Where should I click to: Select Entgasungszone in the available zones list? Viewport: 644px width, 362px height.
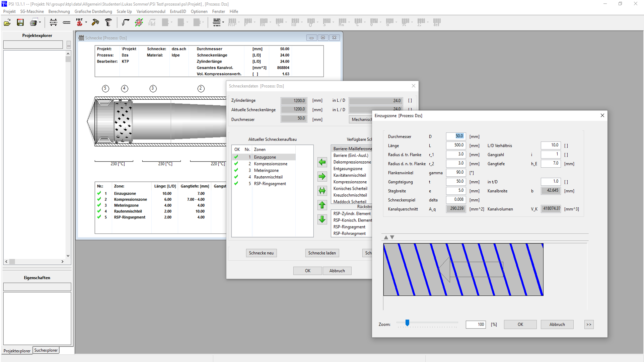pyautogui.click(x=348, y=169)
